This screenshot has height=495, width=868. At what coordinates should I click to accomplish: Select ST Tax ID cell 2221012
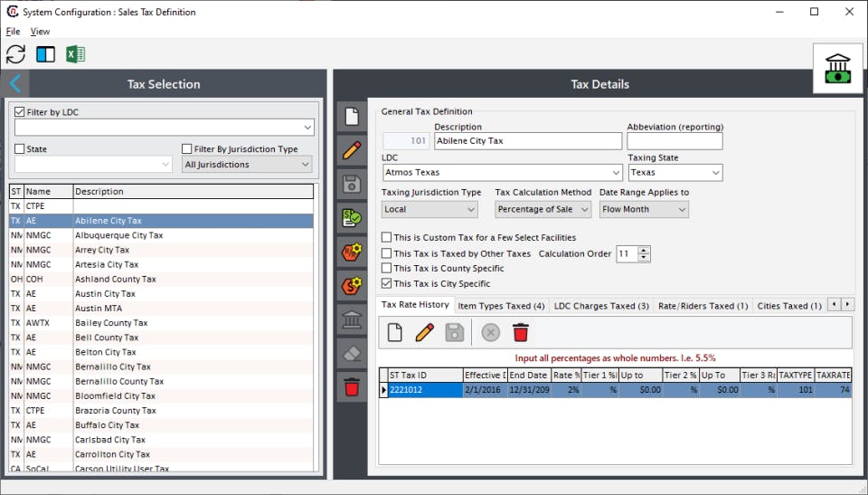point(425,390)
